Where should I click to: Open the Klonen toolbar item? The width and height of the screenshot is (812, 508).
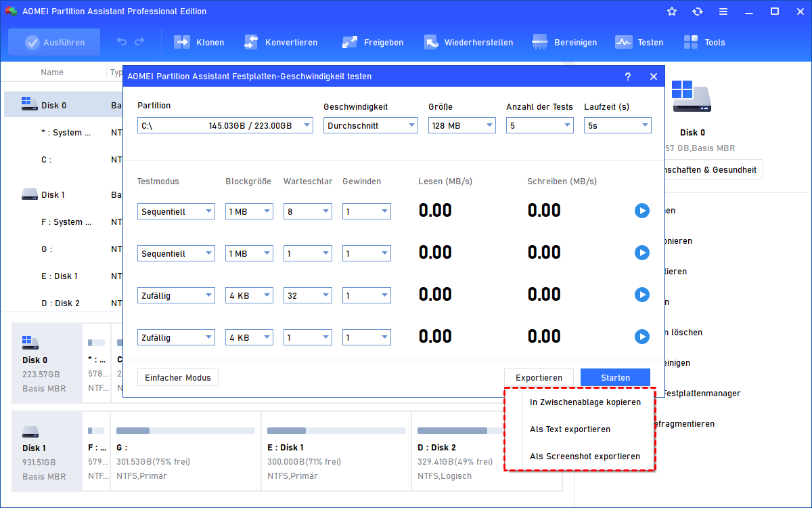[199, 42]
